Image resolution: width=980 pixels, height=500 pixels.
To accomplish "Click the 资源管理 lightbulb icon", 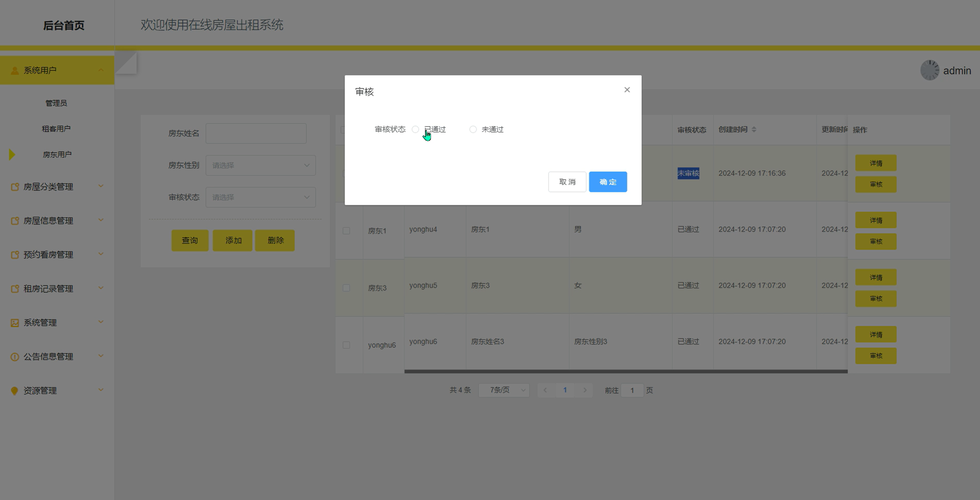I will [x=15, y=391].
